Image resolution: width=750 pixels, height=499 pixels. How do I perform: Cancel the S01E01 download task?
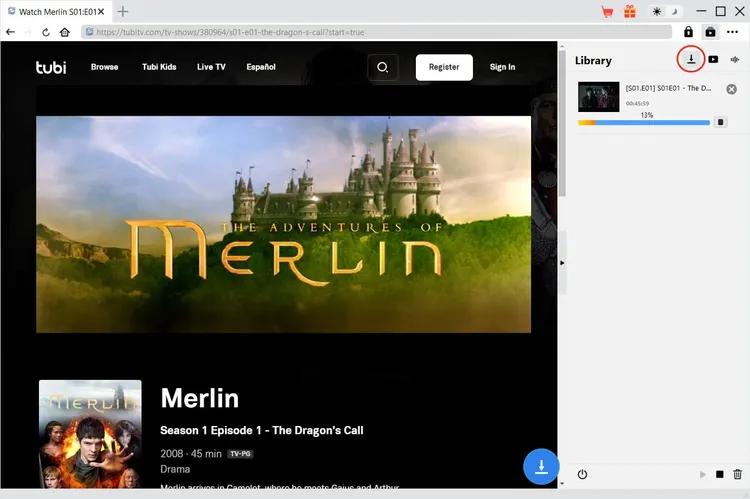tap(731, 89)
